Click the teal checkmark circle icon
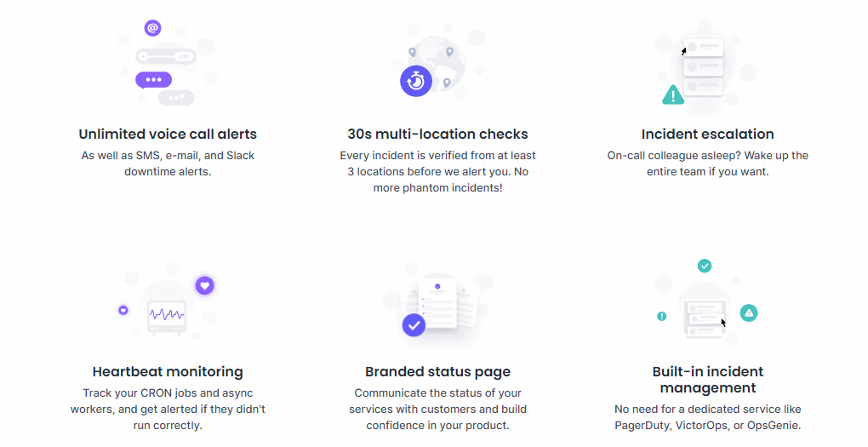Image resolution: width=868 pixels, height=447 pixels. coord(704,266)
